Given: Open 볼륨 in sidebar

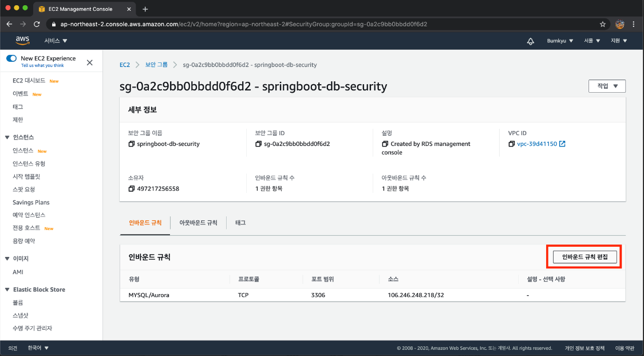Looking at the screenshot, I should coord(18,303).
